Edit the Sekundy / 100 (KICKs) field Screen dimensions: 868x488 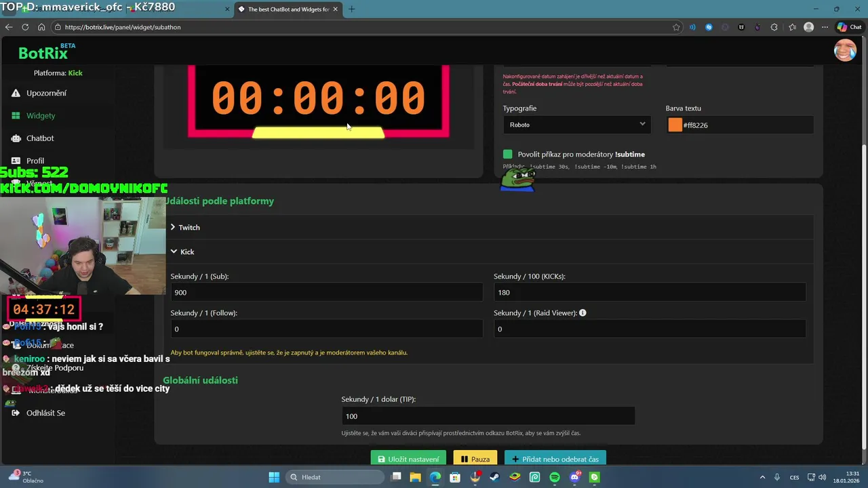click(x=650, y=292)
